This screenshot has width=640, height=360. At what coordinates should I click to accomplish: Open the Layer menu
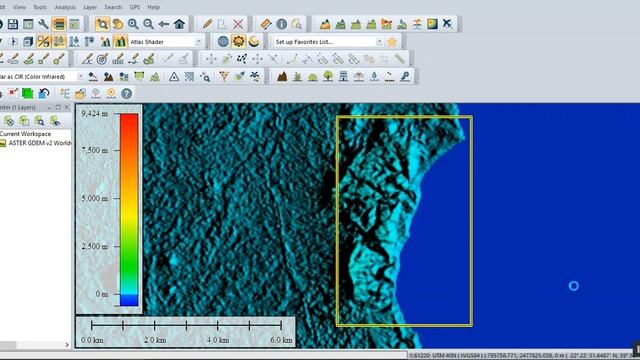click(x=90, y=7)
